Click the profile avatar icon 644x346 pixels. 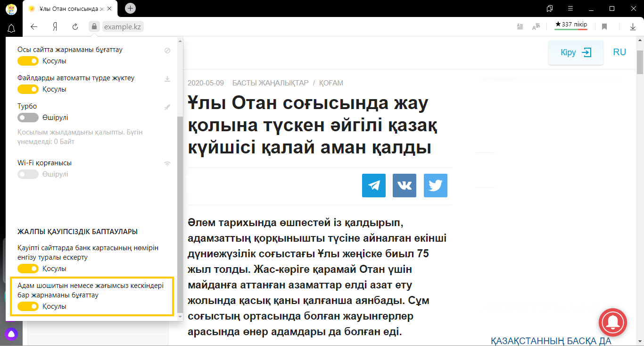pyautogui.click(x=11, y=8)
